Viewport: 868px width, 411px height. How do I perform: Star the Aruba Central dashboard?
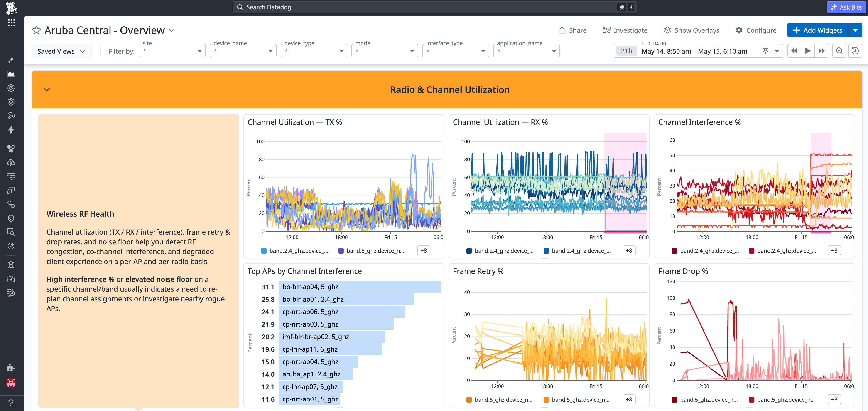click(x=36, y=30)
